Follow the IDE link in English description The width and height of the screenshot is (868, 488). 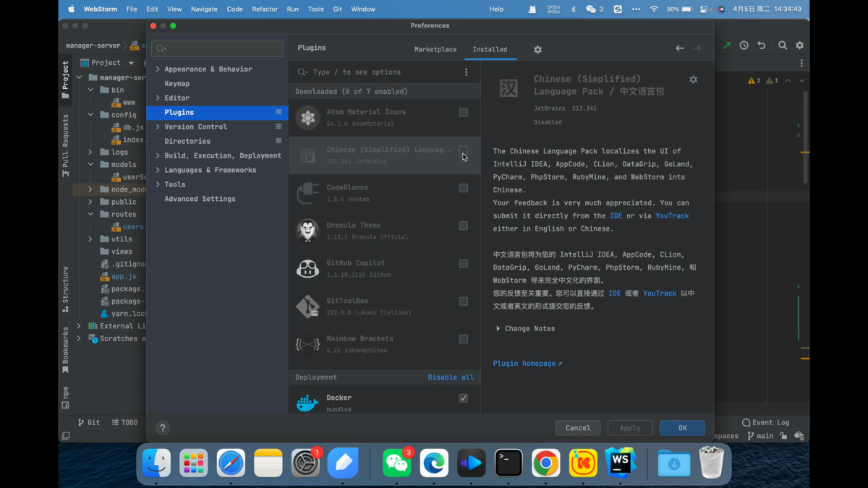(x=616, y=216)
